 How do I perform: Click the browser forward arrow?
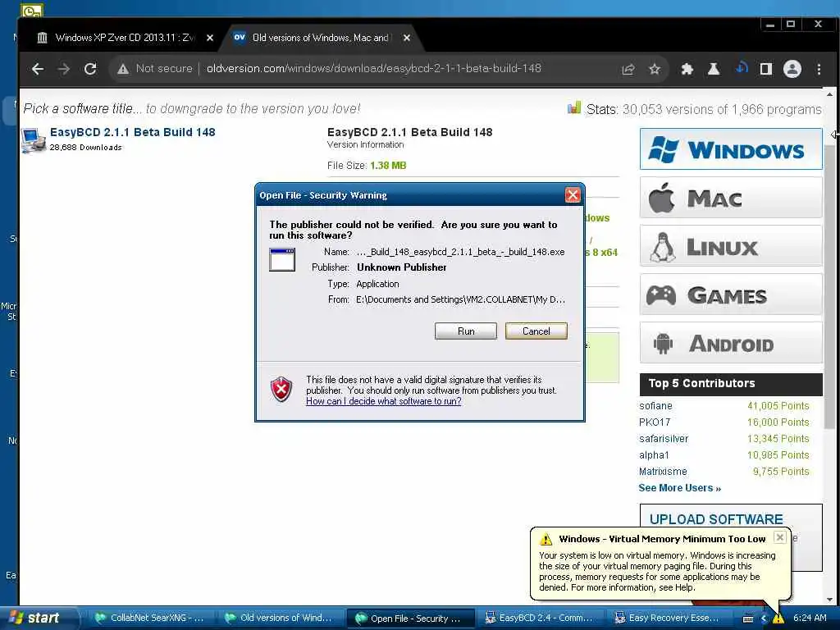[64, 69]
